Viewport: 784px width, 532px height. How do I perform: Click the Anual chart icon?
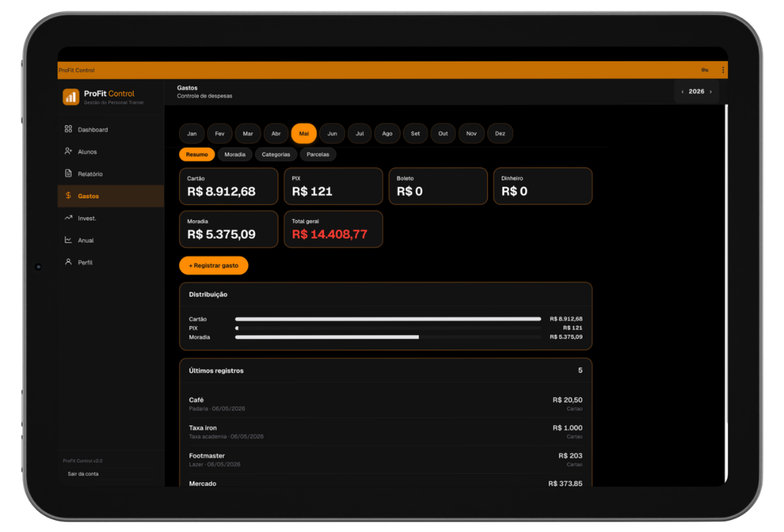[69, 240]
